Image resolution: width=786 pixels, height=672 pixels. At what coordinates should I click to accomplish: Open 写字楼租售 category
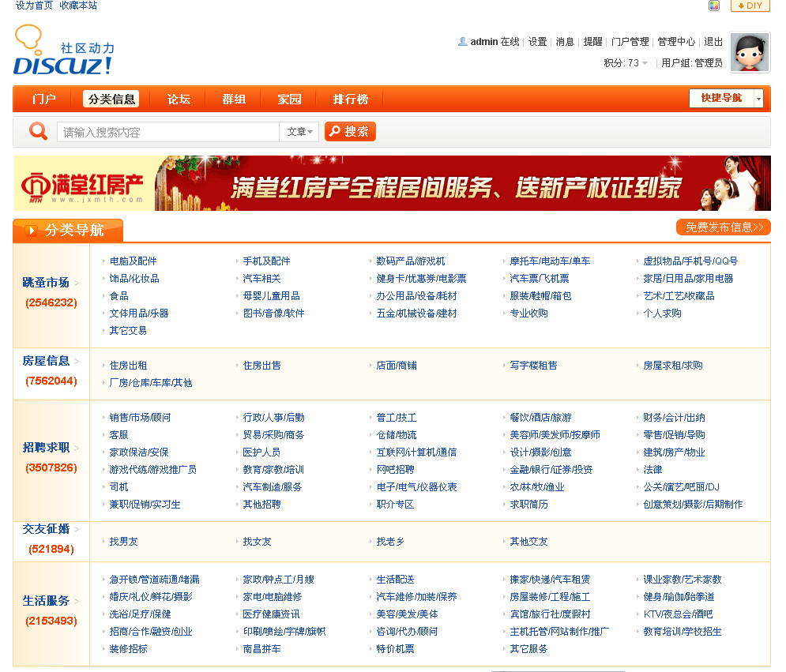tap(533, 366)
